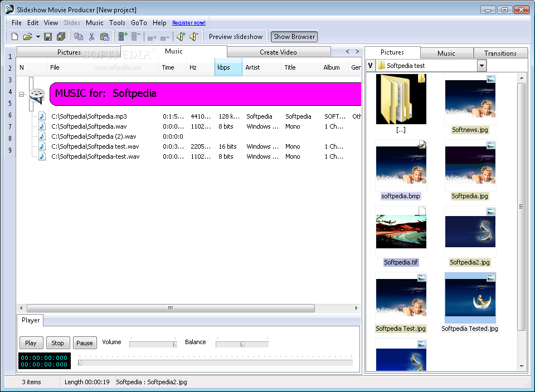The image size is (535, 392).
Task: Click the Save All multiple floppies icon
Action: (61, 37)
